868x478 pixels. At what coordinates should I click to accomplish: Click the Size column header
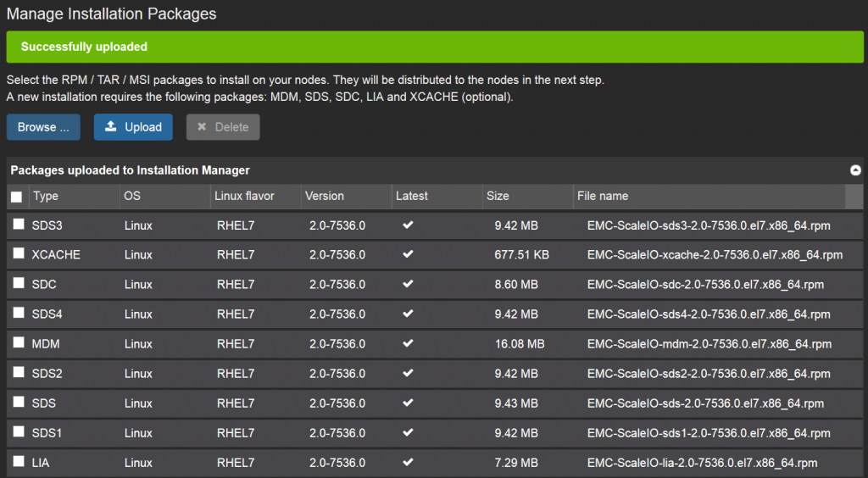point(498,196)
